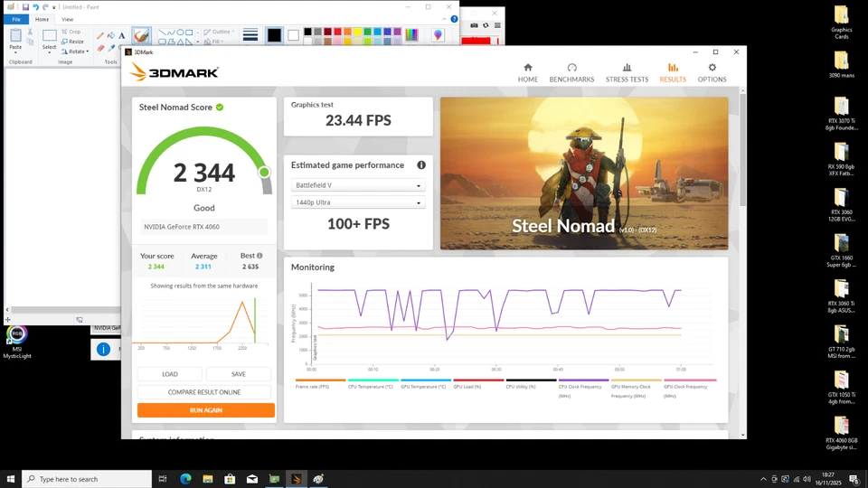The width and height of the screenshot is (868, 488).
Task: Click the Steel Nomad benchmark image
Action: tap(584, 174)
